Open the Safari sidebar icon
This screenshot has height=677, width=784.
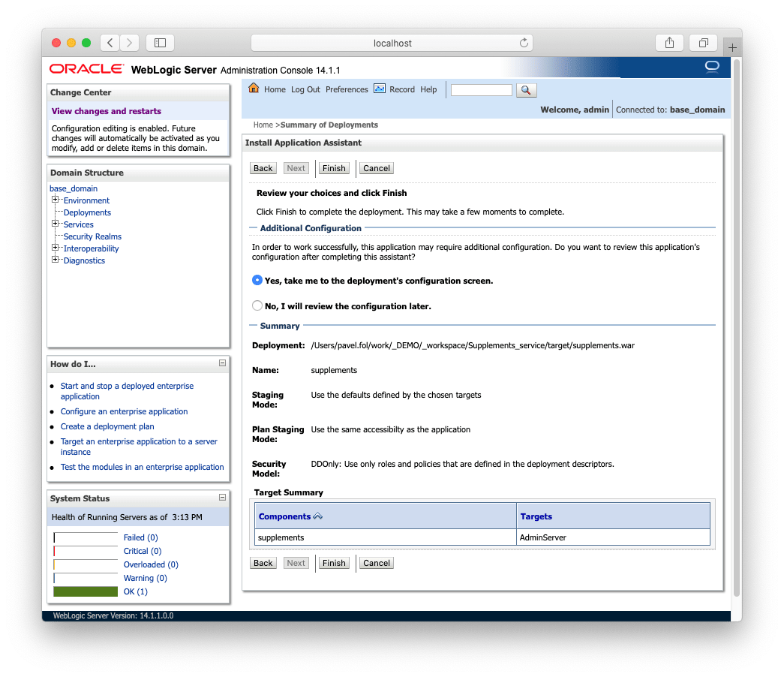click(x=160, y=43)
